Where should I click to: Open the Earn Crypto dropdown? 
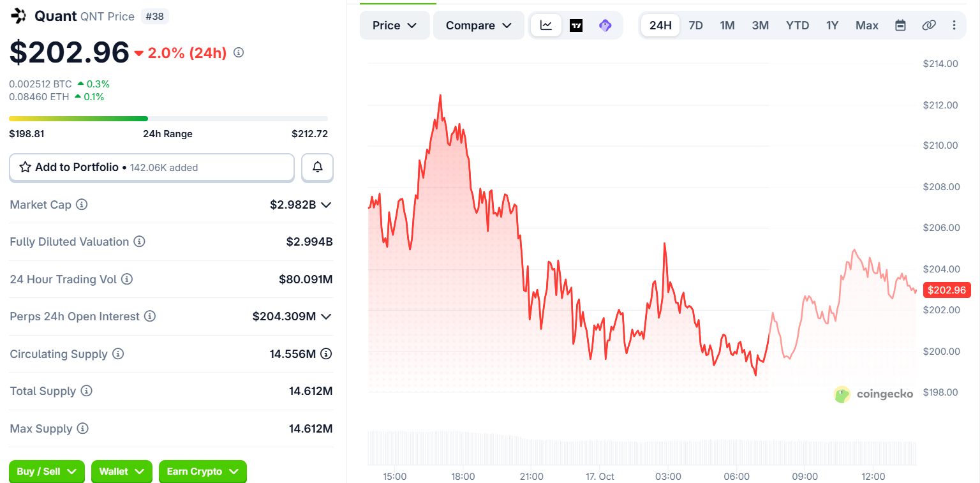tap(203, 472)
